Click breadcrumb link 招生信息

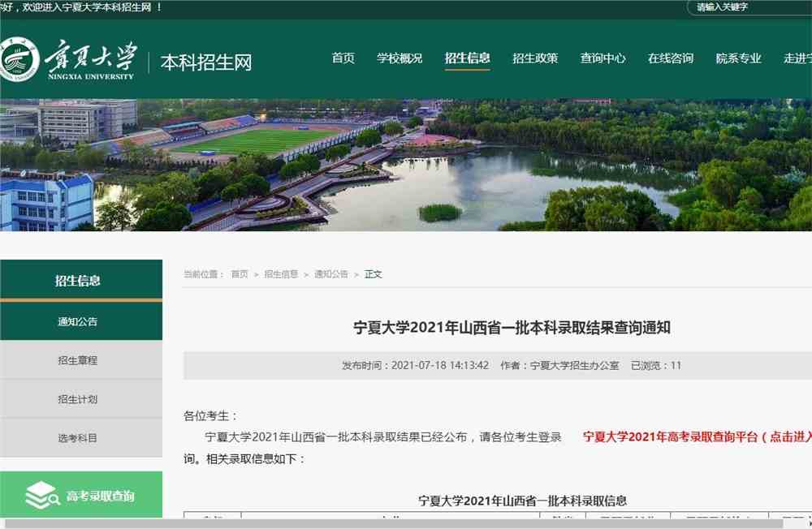click(x=281, y=273)
